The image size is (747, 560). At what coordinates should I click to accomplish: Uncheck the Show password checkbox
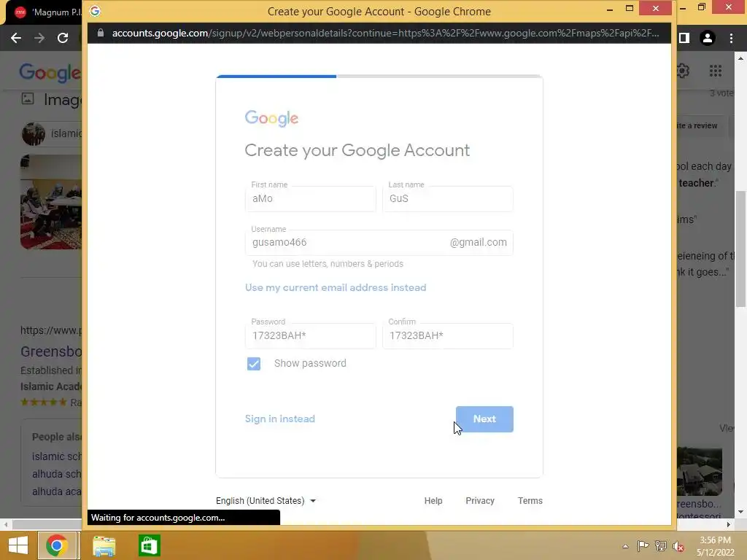pyautogui.click(x=253, y=363)
